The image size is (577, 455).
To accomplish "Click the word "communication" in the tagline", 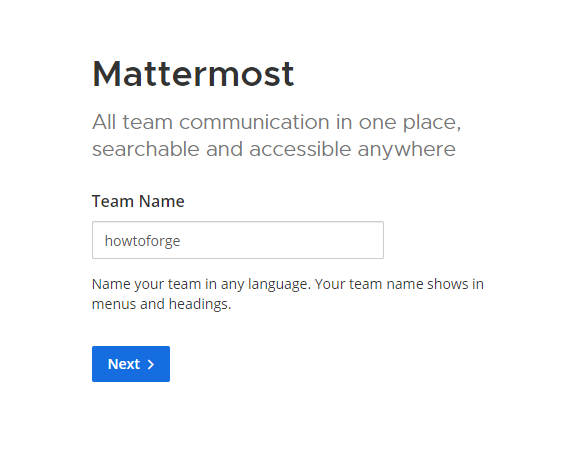I will [x=254, y=122].
